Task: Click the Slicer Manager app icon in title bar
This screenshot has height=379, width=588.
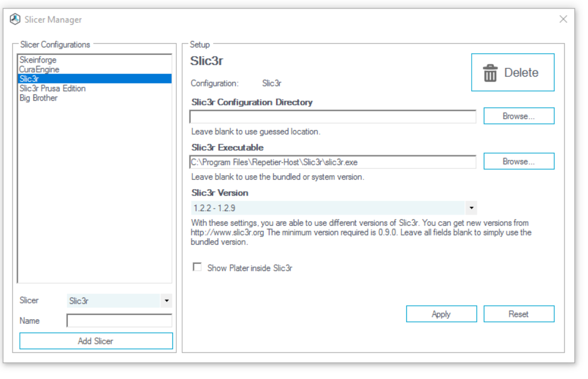Action: (15, 19)
